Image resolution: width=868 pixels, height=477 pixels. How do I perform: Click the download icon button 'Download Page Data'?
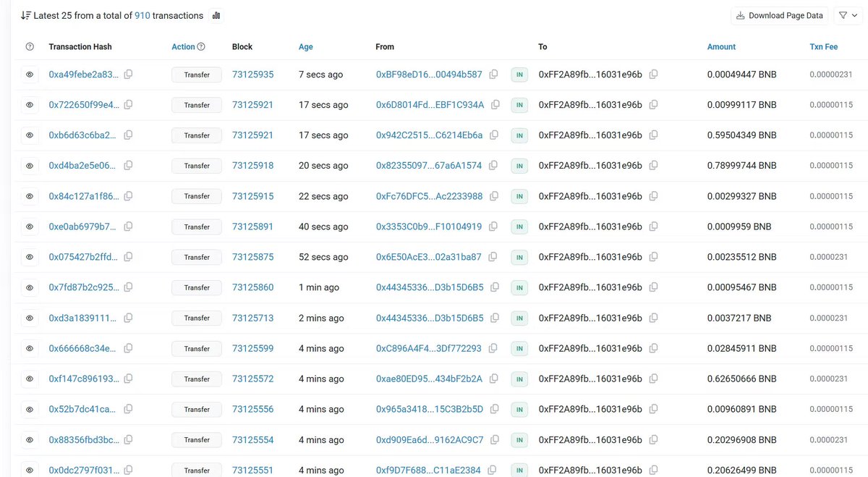tap(780, 15)
